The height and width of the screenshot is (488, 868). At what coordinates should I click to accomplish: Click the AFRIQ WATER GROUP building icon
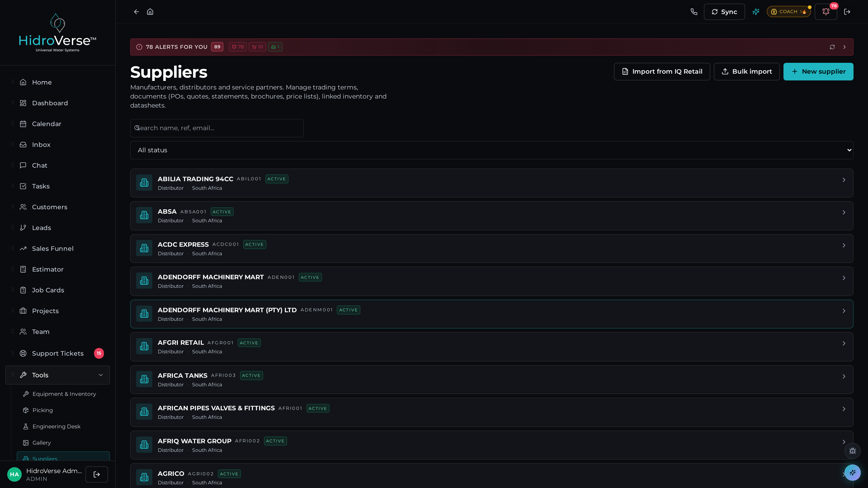(x=144, y=445)
